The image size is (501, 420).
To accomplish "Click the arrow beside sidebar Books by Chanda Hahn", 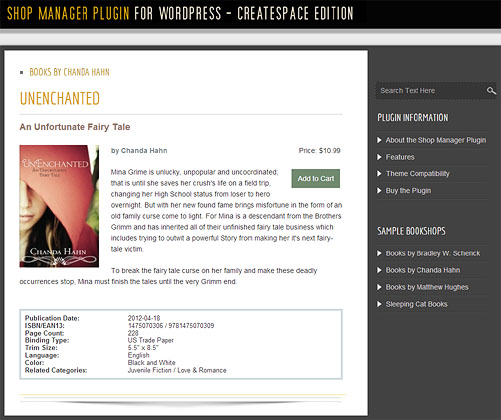I will click(x=379, y=270).
